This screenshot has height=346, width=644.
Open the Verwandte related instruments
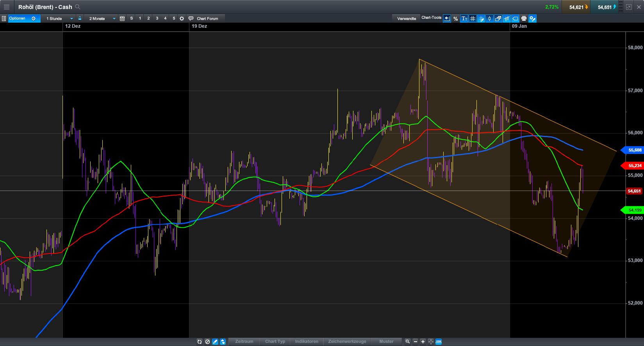click(407, 18)
